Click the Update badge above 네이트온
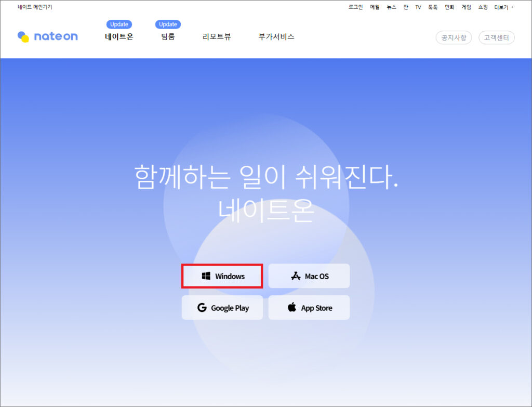 pos(119,24)
